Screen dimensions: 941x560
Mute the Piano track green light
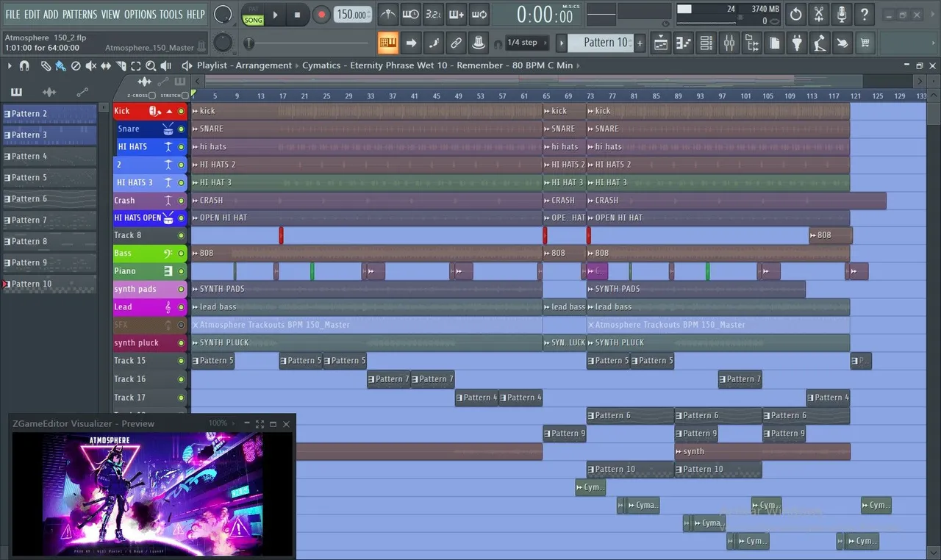181,271
